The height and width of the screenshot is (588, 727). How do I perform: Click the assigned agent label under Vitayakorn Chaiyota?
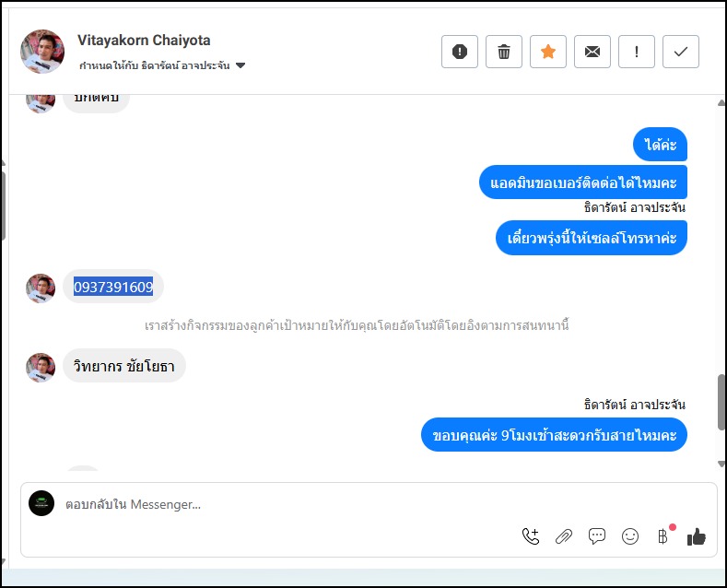[155, 65]
